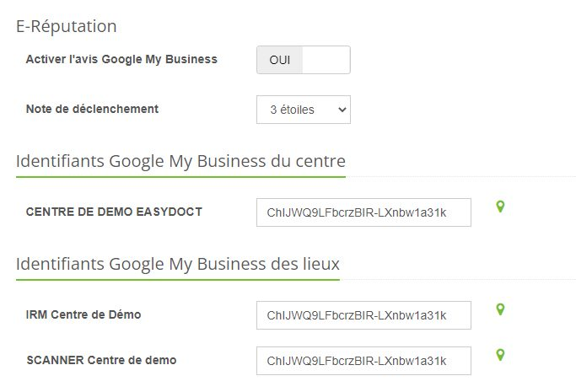Image resolution: width=576 pixels, height=392 pixels.
Task: Click the location pin for IRM Centre de Démo
Action: pyautogui.click(x=500, y=309)
